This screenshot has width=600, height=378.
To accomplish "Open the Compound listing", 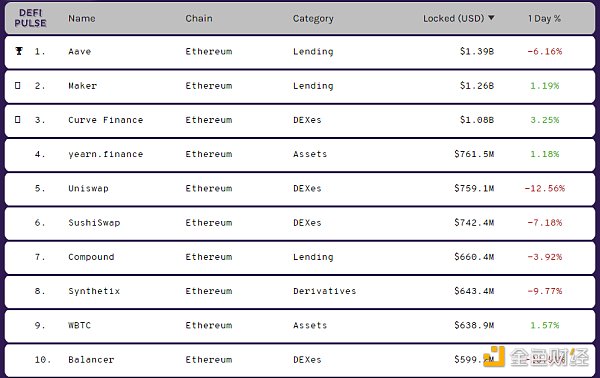I will click(91, 257).
